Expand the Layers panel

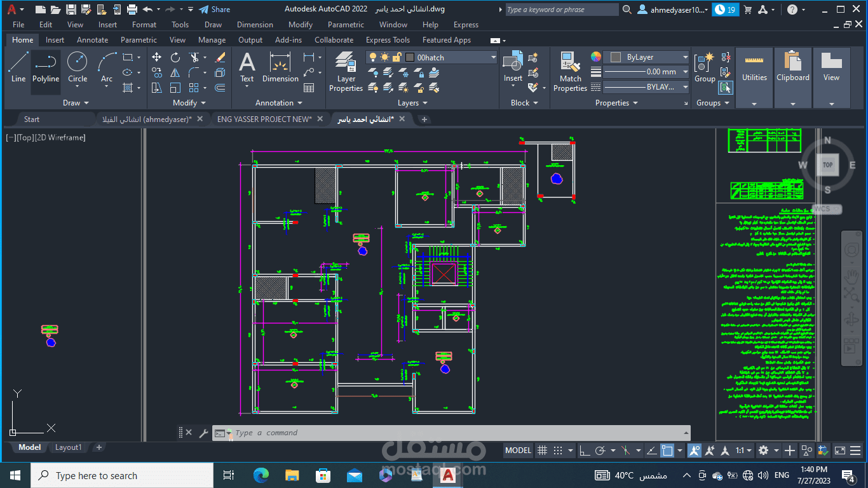tap(413, 103)
